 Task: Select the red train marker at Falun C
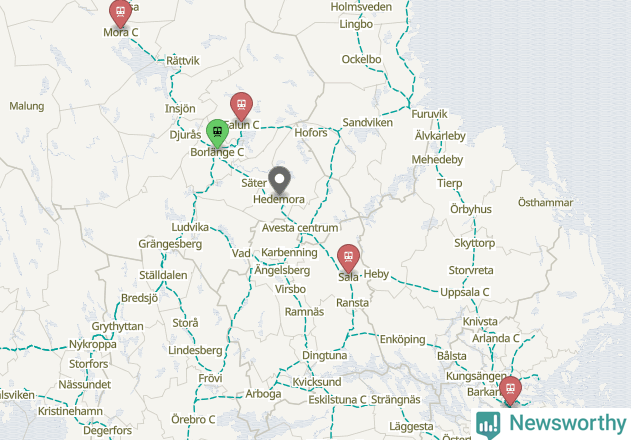click(x=241, y=106)
